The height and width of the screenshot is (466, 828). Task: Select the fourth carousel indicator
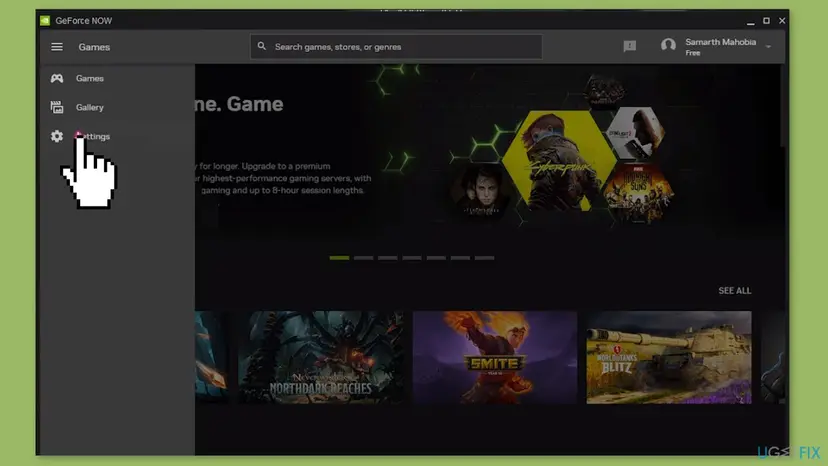click(x=412, y=258)
